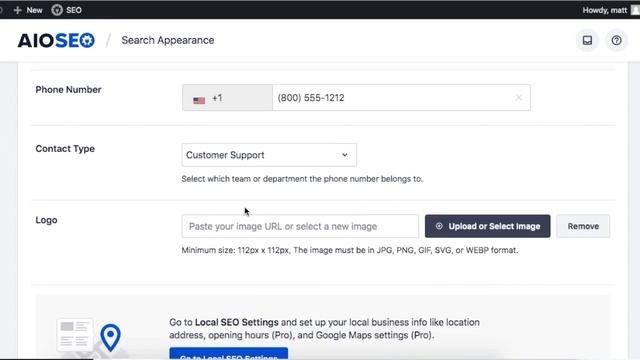Select the US flag country code selector

pos(227,98)
